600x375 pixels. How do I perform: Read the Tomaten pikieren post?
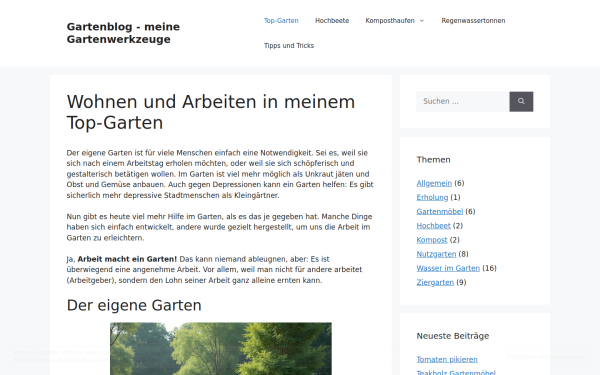coord(447,359)
